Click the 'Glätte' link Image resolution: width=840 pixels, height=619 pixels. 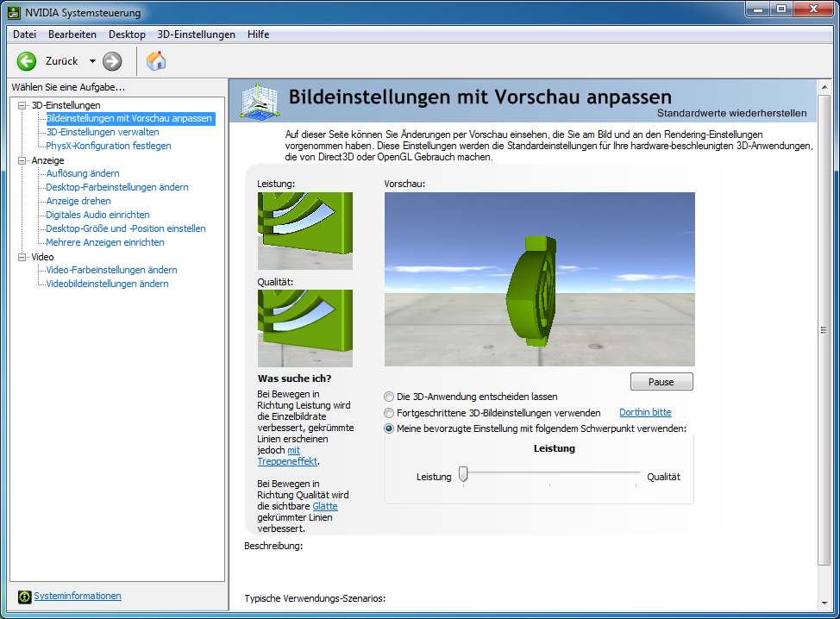325,506
